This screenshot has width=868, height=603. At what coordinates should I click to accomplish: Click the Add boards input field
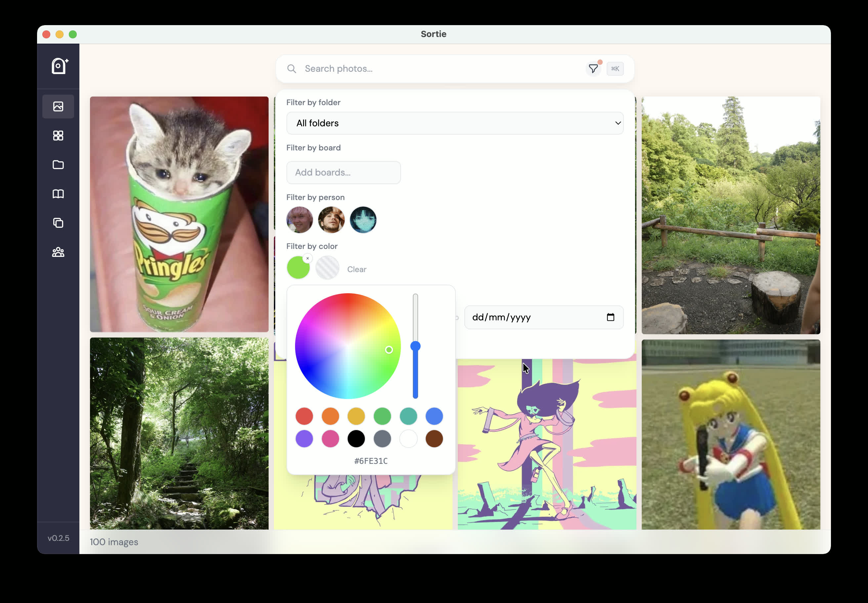343,173
